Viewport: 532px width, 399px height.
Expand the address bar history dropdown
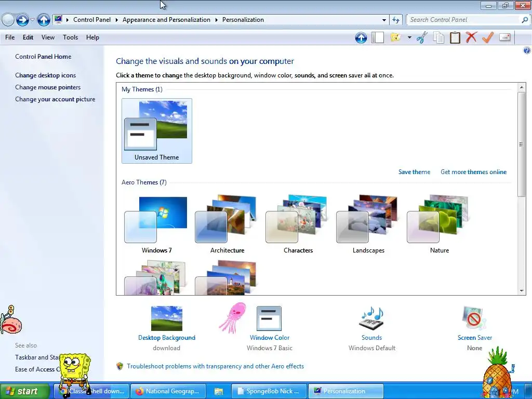coord(384,20)
